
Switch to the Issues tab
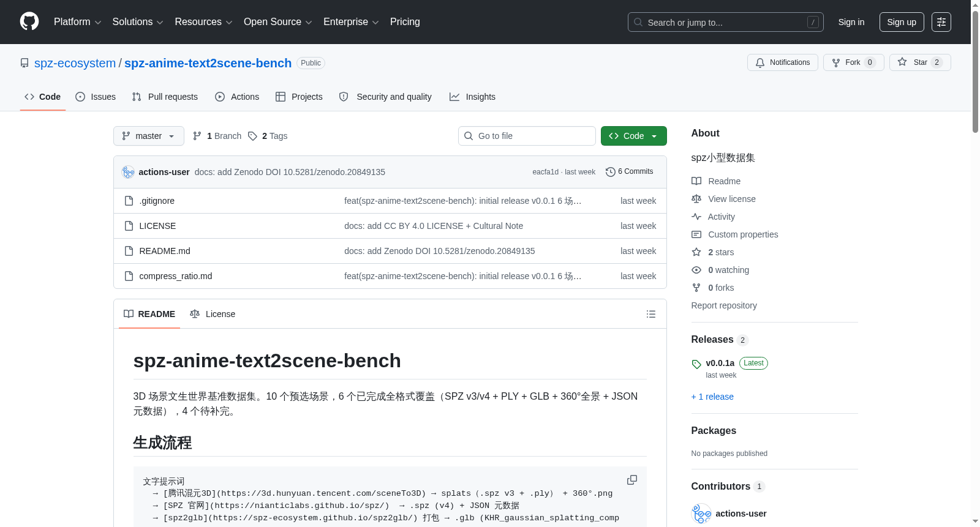point(96,97)
